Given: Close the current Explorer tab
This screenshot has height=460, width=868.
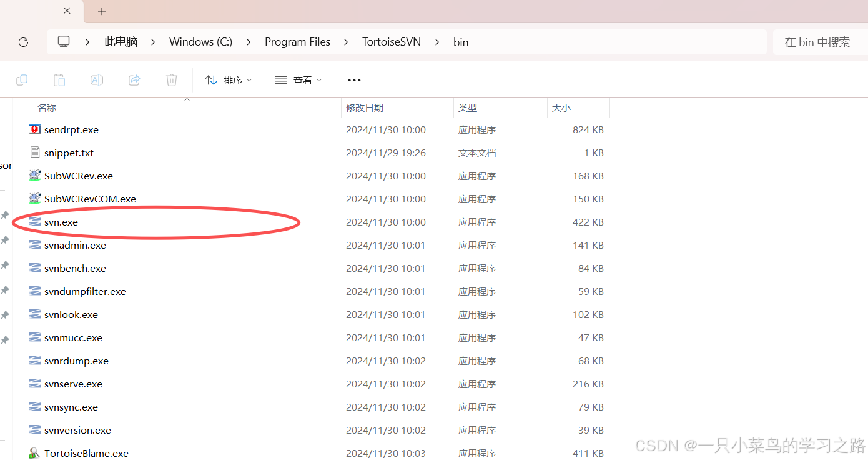Looking at the screenshot, I should coord(67,11).
